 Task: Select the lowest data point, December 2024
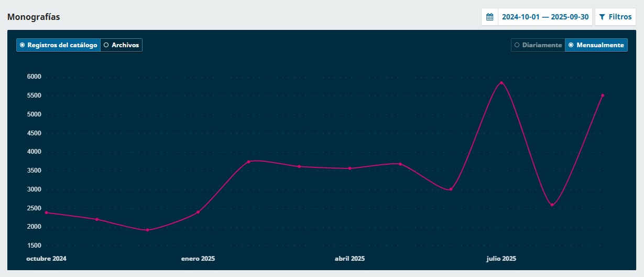(x=147, y=230)
